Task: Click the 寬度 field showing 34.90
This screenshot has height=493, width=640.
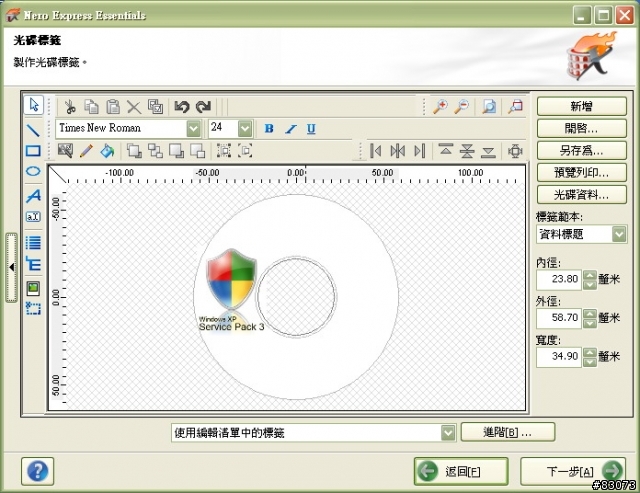Action: tap(559, 357)
